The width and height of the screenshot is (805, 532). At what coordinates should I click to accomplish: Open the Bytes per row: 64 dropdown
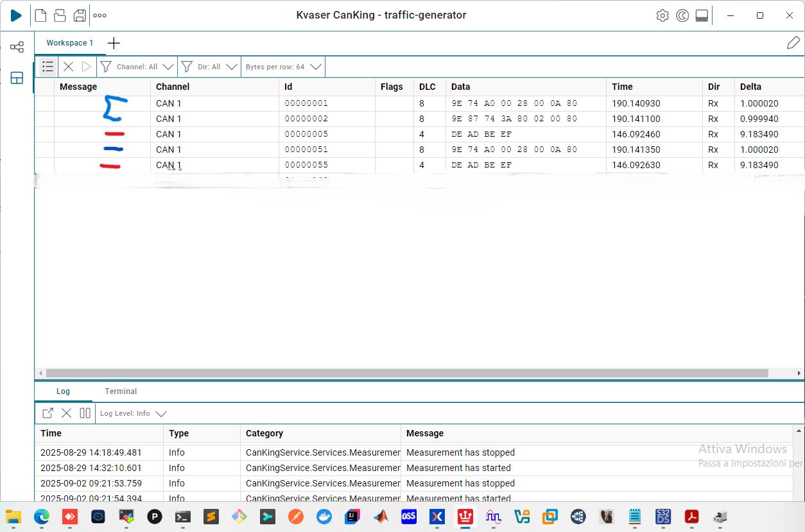pos(283,67)
